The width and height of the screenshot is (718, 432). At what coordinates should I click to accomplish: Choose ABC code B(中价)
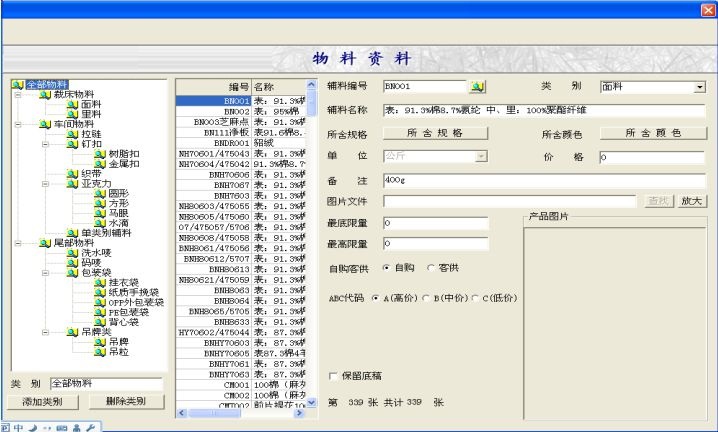click(426, 298)
